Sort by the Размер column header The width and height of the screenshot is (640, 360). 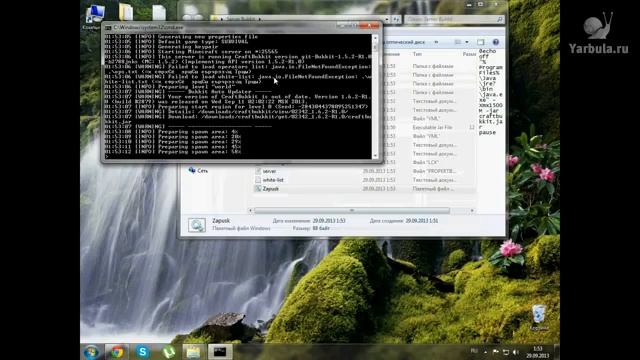tap(469, 54)
